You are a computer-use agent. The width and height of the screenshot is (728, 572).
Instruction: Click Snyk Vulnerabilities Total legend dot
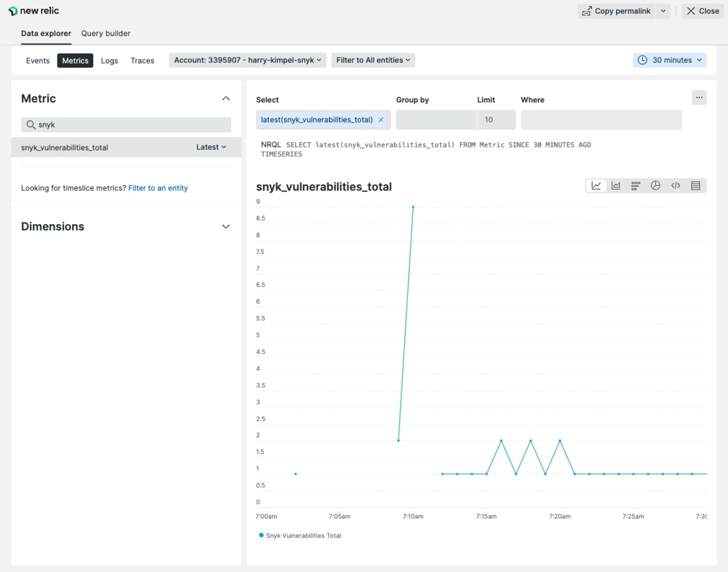click(261, 535)
